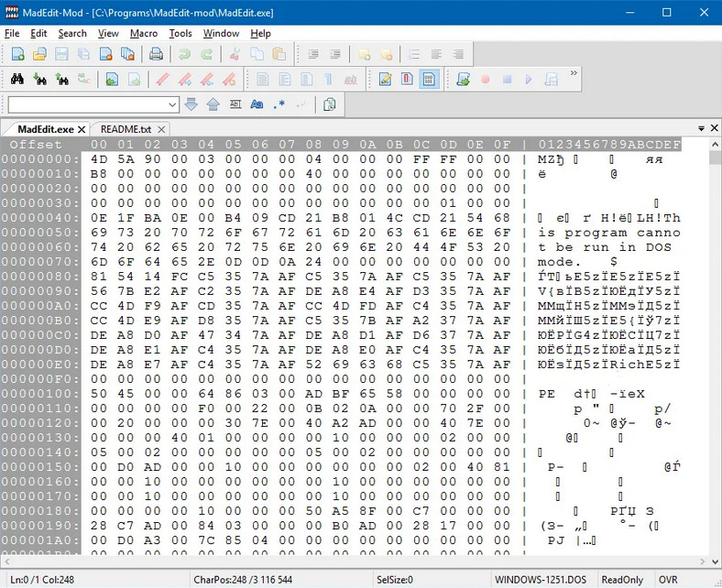
Task: Open the Help menu
Action: (x=260, y=33)
